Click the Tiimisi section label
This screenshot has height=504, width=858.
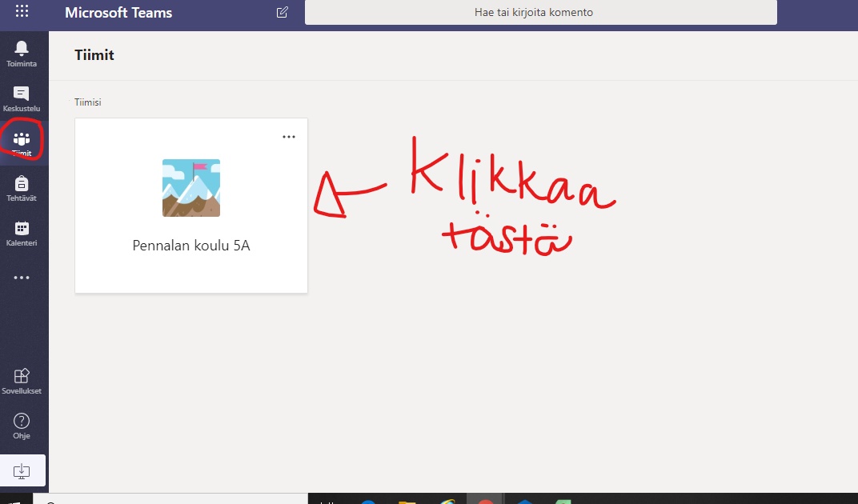pos(88,102)
